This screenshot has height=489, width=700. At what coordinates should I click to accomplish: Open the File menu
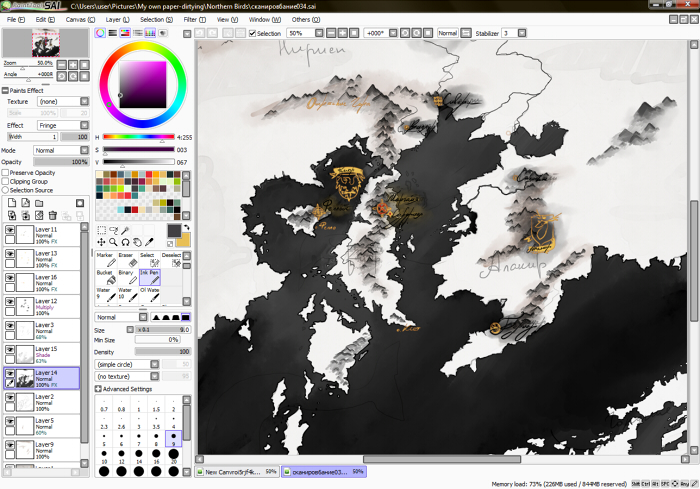[x=16, y=20]
